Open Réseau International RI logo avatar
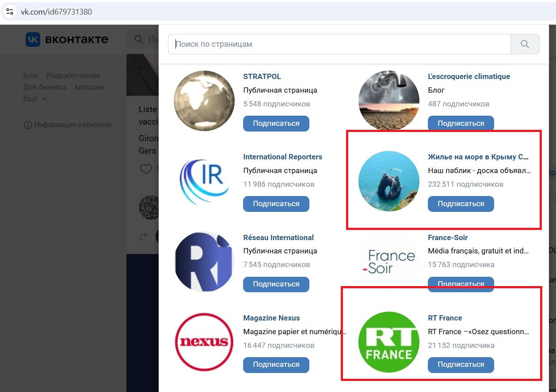Image resolution: width=556 pixels, height=392 pixels. (x=204, y=262)
